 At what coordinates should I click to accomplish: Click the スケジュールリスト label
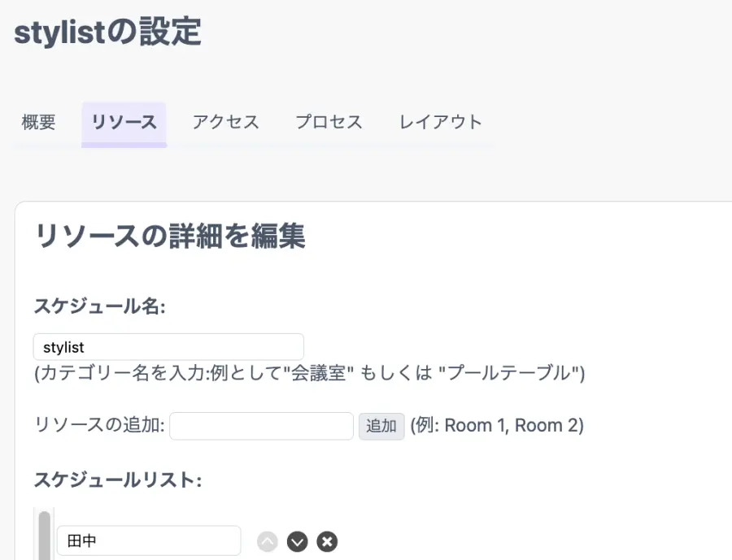pyautogui.click(x=117, y=480)
